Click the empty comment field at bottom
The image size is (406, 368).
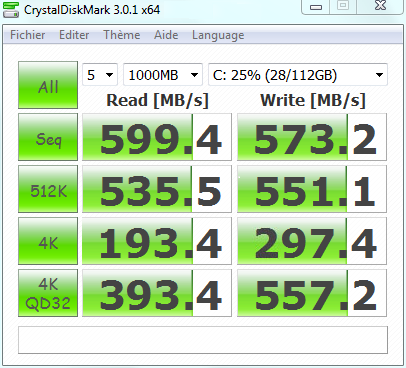pos(203,340)
